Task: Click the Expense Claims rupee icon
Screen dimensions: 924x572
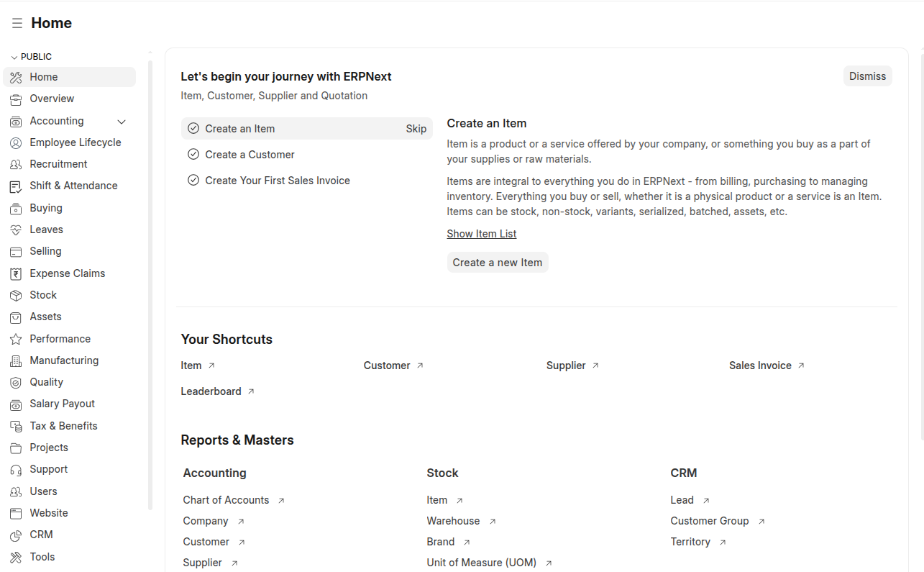Action: coord(16,273)
